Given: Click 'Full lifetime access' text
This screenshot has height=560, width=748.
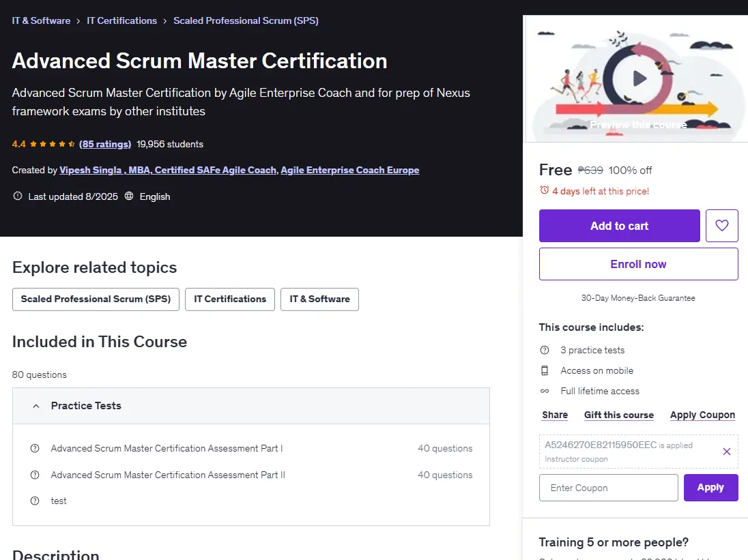Looking at the screenshot, I should click(x=600, y=392).
